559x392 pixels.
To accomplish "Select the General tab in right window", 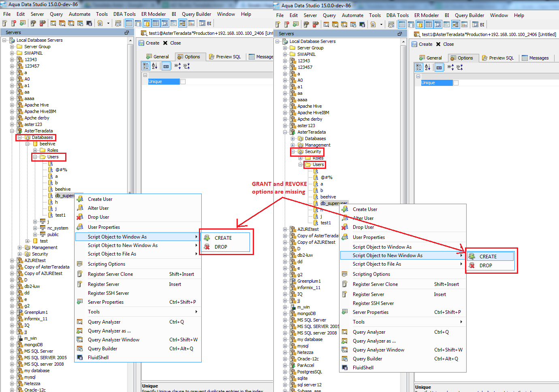I will (430, 58).
